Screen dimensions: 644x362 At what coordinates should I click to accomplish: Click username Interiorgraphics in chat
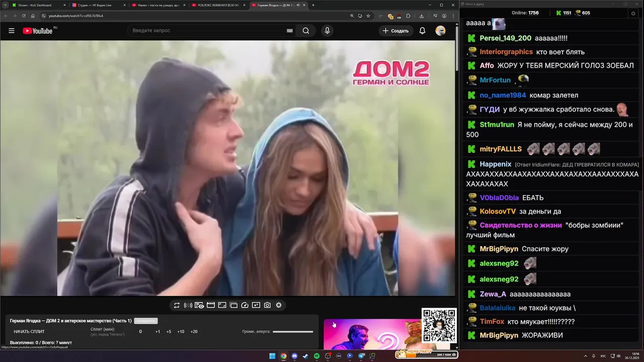tap(506, 52)
